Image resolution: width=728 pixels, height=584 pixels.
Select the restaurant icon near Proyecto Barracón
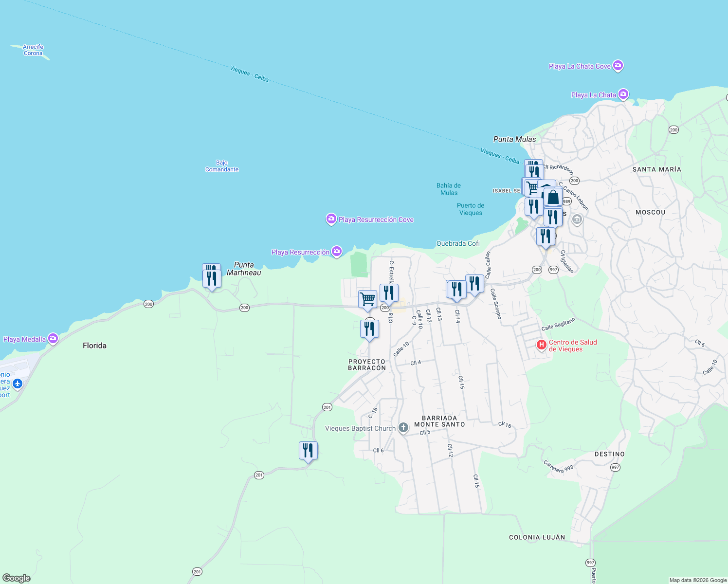click(369, 328)
